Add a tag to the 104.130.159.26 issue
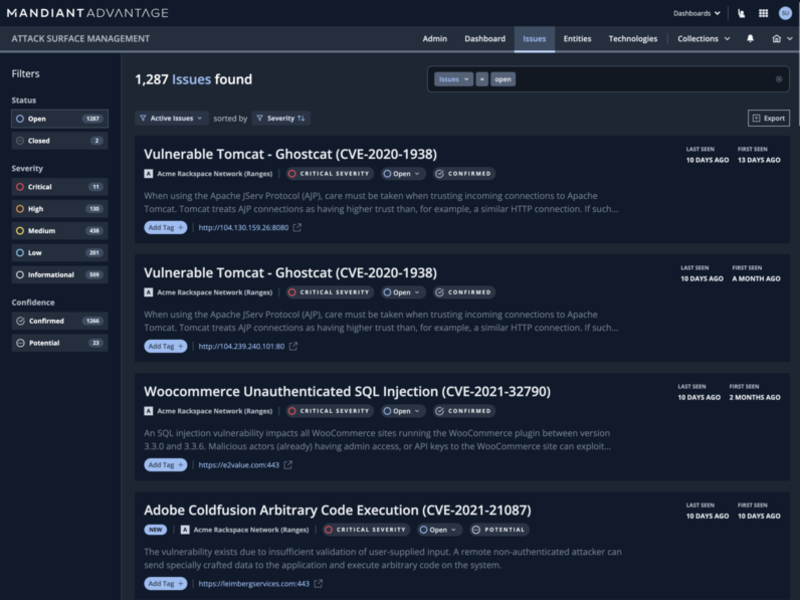 click(x=165, y=228)
